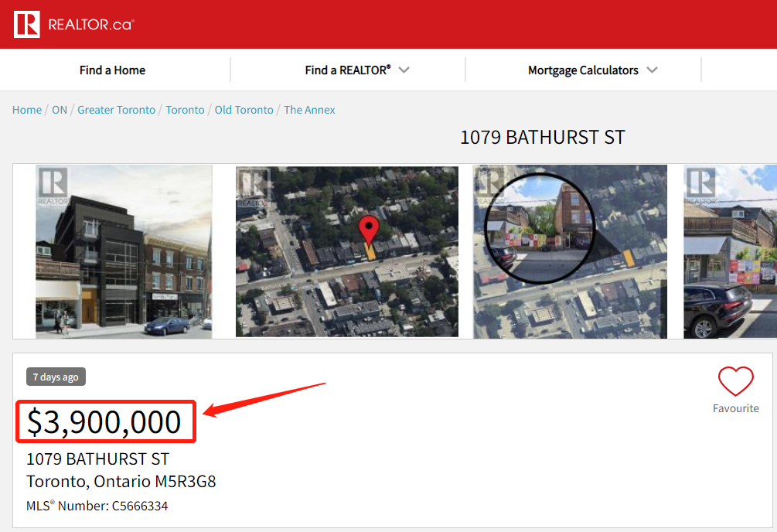
Task: Open Old Toronto breadcrumb link
Action: pos(244,110)
